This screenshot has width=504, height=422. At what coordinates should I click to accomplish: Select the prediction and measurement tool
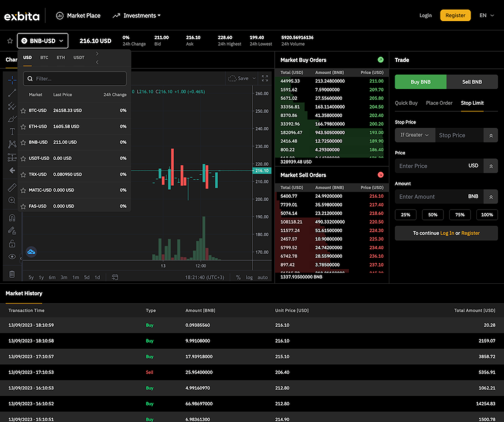pos(12,157)
